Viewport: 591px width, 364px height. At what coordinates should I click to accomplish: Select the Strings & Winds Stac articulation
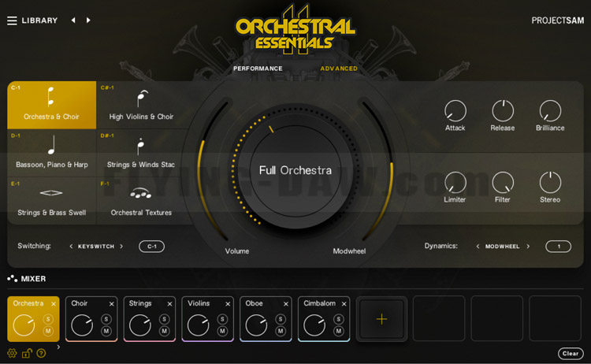pyautogui.click(x=141, y=153)
